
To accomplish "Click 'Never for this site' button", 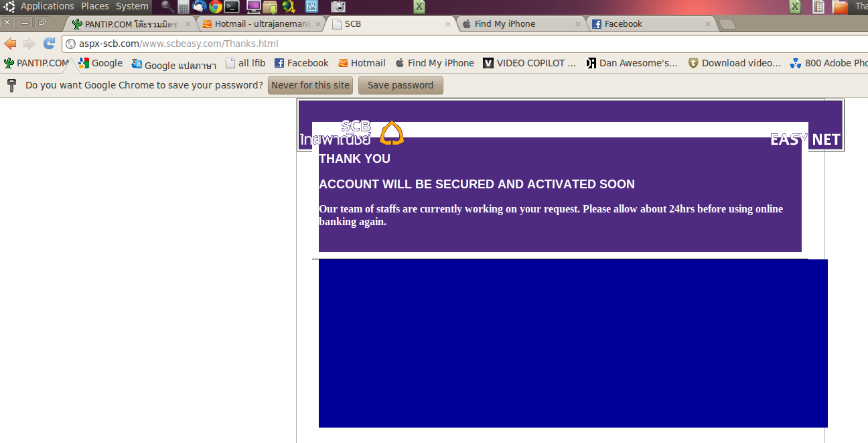I will coord(311,86).
